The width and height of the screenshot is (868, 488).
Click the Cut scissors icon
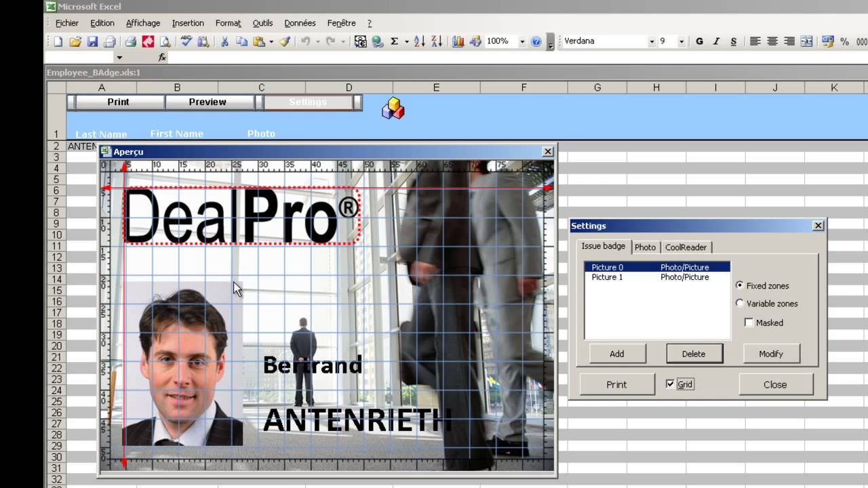(x=224, y=41)
